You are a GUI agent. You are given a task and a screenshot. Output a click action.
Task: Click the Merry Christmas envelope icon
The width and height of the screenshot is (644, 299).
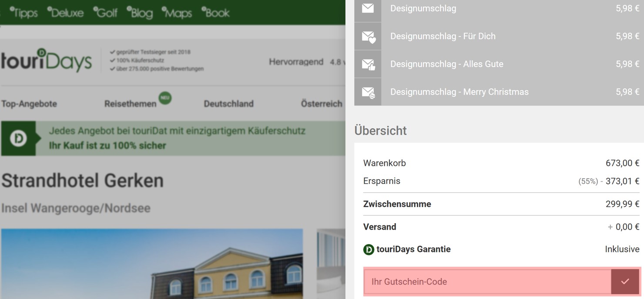tap(368, 92)
